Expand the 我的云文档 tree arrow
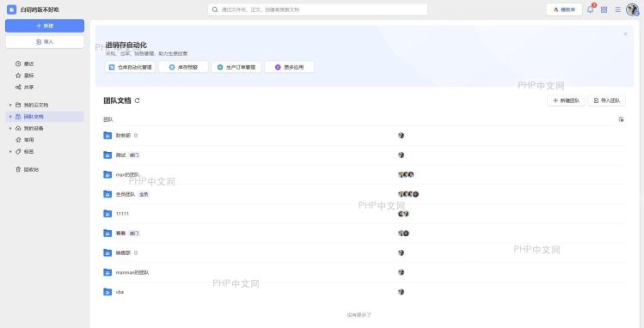 click(10, 105)
